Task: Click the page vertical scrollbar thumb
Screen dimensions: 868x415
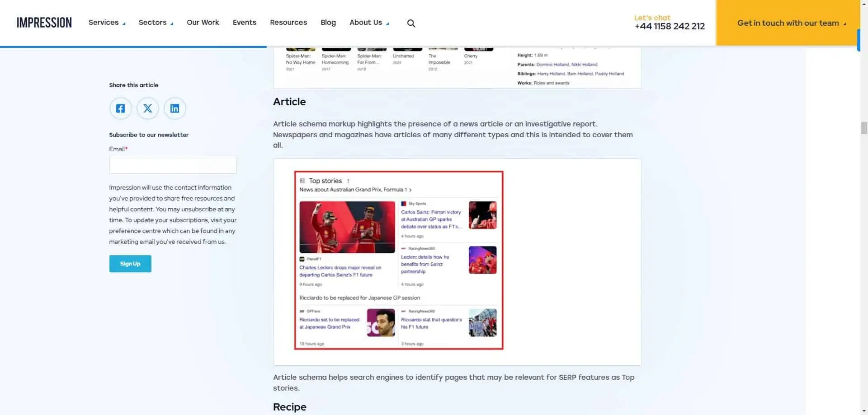Action: [x=864, y=128]
